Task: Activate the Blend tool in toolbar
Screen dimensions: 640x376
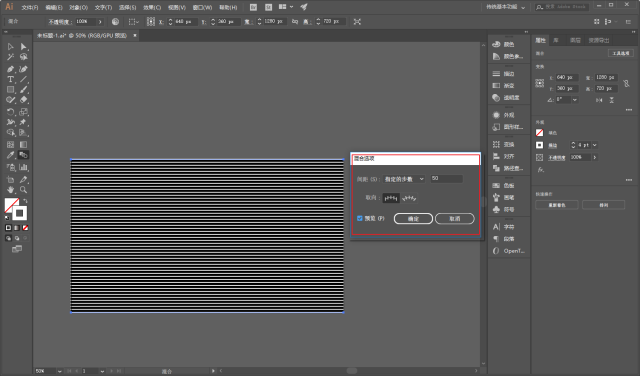Action: (23, 155)
